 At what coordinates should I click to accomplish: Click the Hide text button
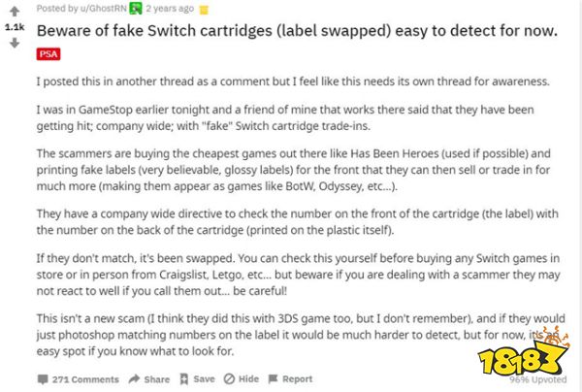(x=249, y=379)
